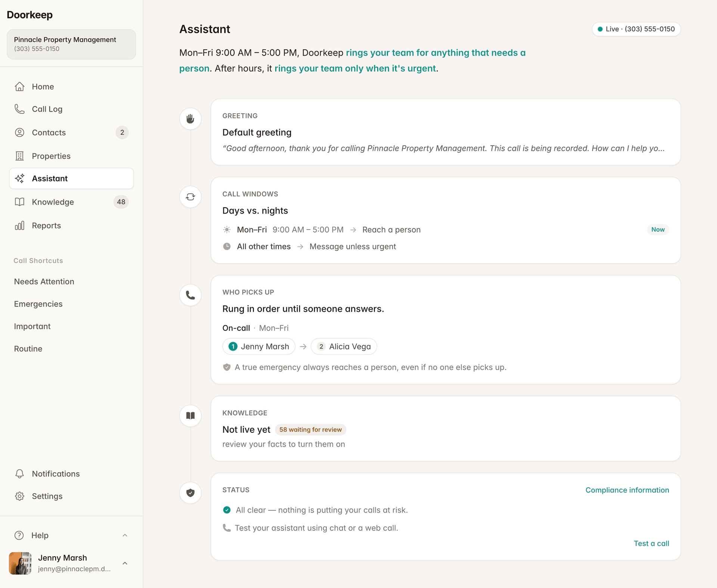This screenshot has height=588, width=717.
Task: Open the Routine call shortcut
Action: pyautogui.click(x=28, y=349)
